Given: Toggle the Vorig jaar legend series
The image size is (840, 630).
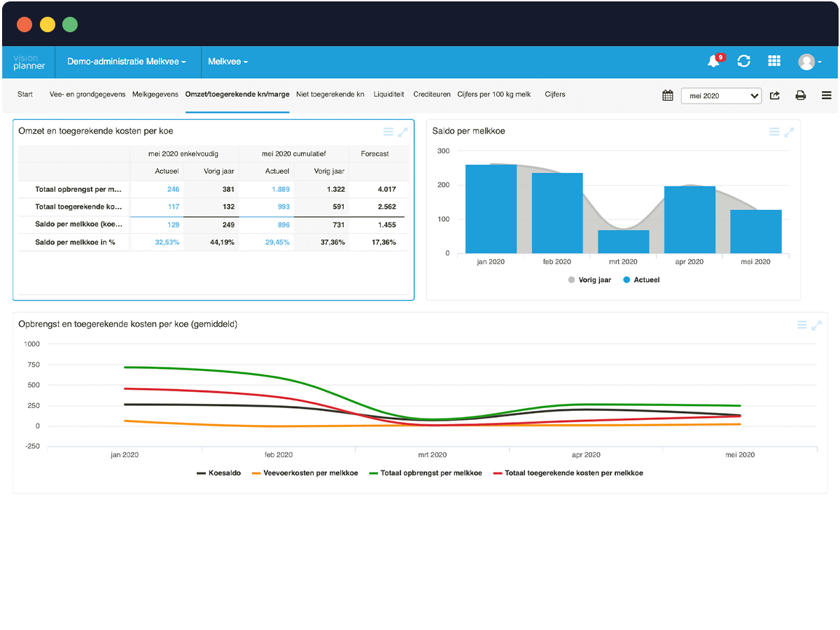Looking at the screenshot, I should pos(589,280).
